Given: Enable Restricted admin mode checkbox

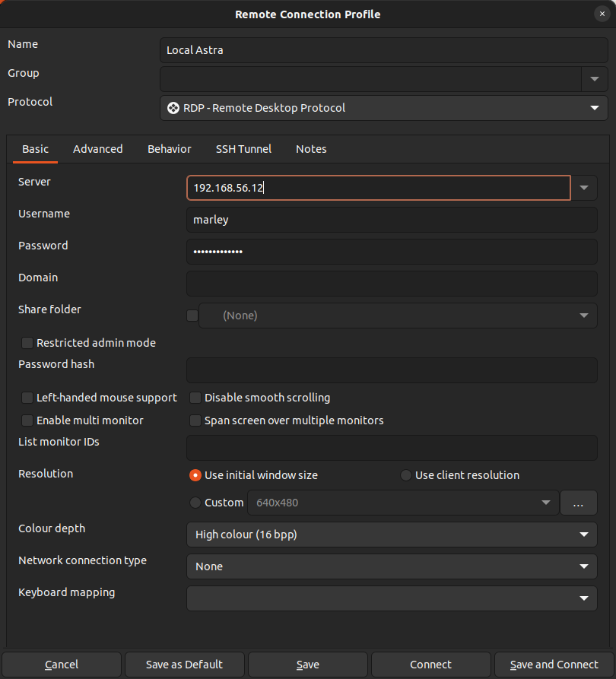Looking at the screenshot, I should point(27,343).
